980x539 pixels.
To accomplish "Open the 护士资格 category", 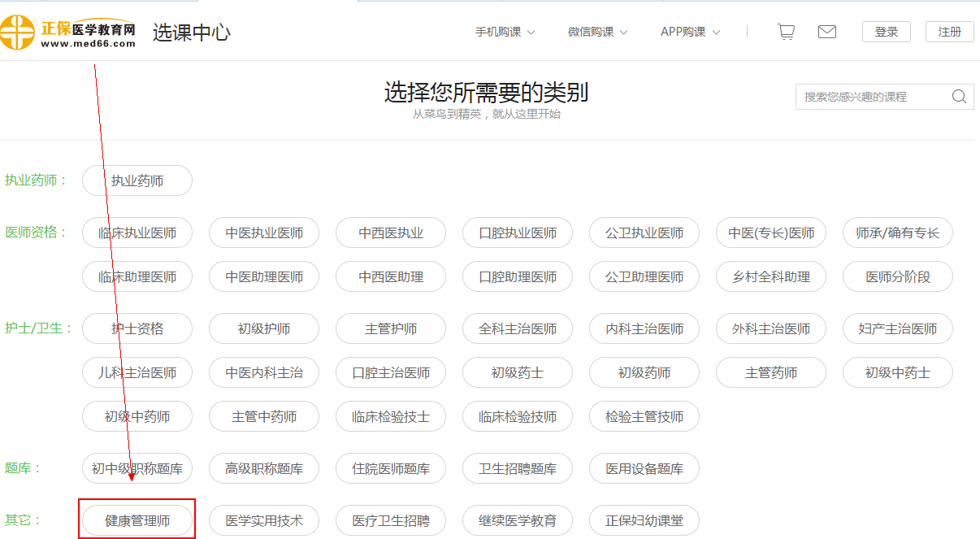I will tap(137, 329).
